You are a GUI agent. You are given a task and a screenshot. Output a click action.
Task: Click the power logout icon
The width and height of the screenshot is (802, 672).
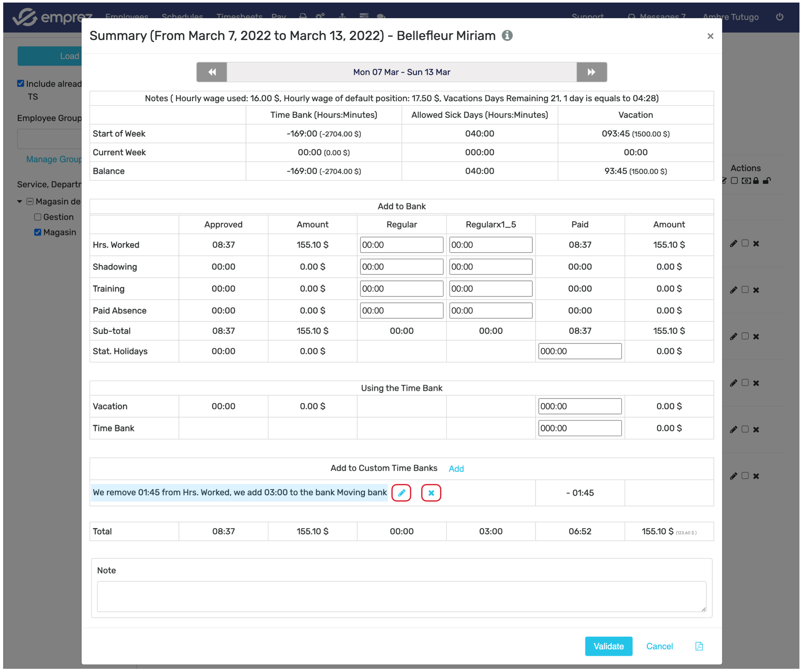point(780,17)
